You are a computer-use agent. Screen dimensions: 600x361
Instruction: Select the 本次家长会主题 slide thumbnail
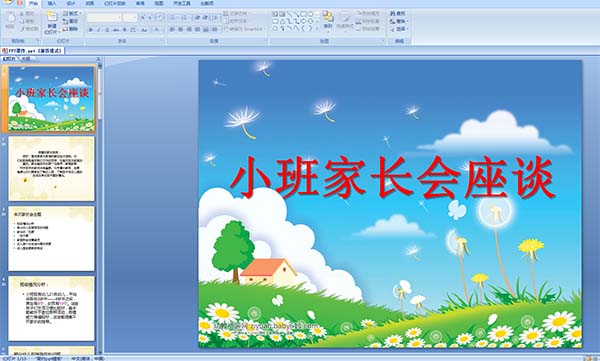[x=52, y=239]
